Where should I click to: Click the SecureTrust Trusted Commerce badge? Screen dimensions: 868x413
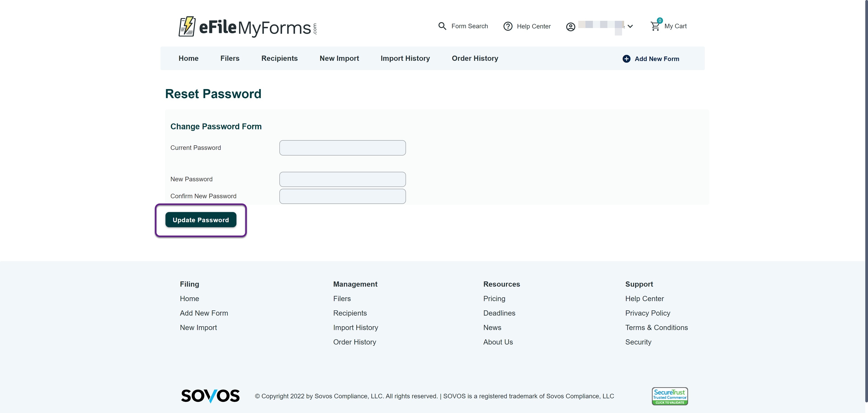tap(670, 396)
